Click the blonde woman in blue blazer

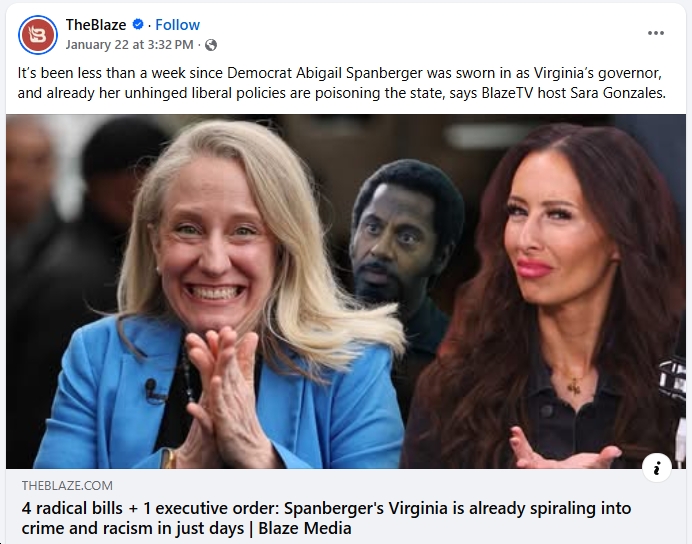coord(221,300)
